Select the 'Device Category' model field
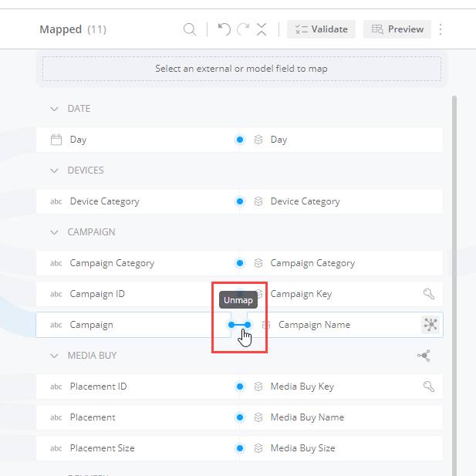The image size is (476, 476). pyautogui.click(x=305, y=201)
